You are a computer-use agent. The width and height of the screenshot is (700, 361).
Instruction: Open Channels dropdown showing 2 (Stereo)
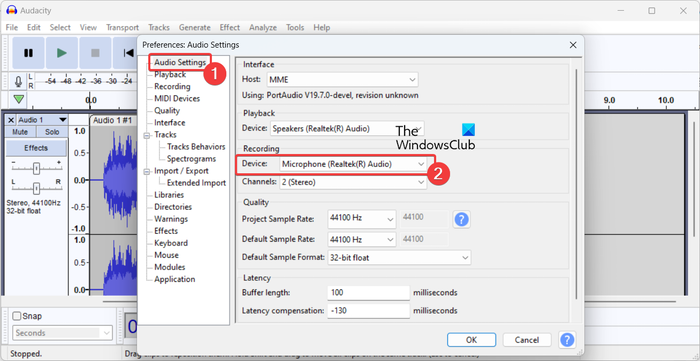[x=353, y=182]
